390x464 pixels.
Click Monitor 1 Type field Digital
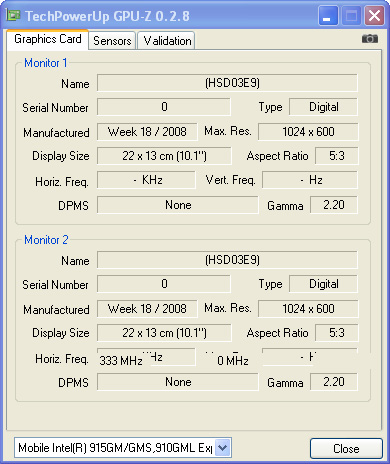323,107
